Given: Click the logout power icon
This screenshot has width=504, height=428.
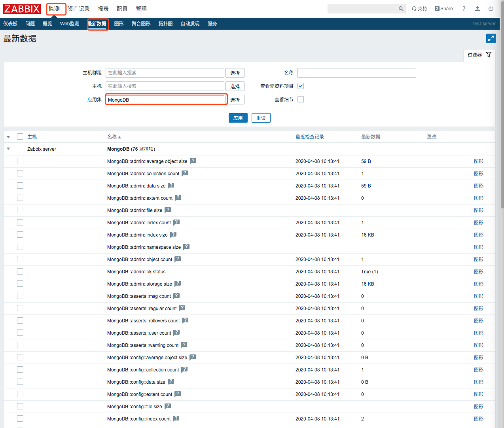Looking at the screenshot, I should coord(491,9).
